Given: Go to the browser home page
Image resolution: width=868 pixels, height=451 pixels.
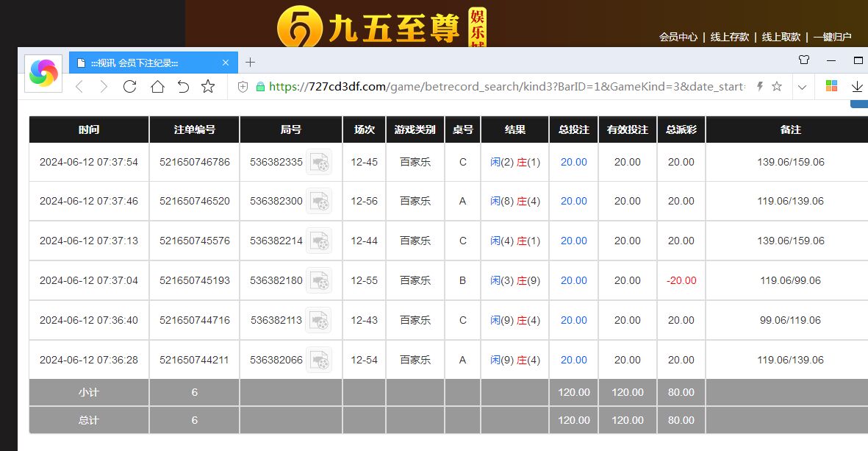Looking at the screenshot, I should point(157,87).
